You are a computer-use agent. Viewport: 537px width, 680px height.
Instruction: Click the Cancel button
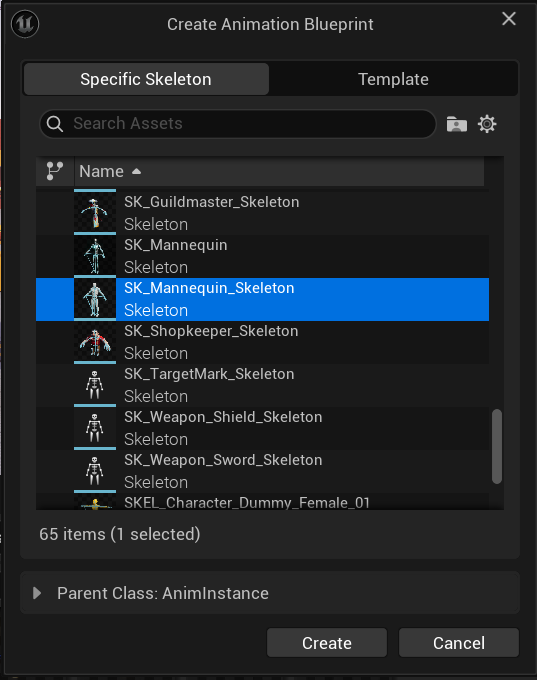458,643
